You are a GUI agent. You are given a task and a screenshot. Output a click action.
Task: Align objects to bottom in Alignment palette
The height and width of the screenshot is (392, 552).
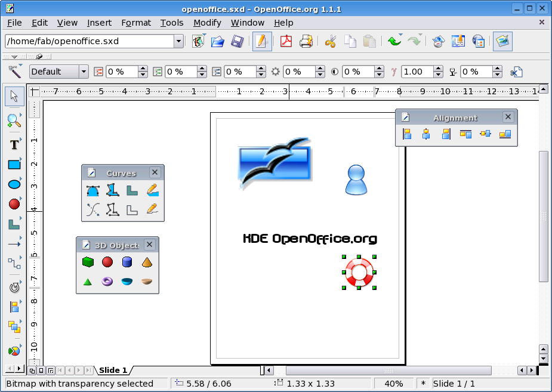pyautogui.click(x=505, y=134)
